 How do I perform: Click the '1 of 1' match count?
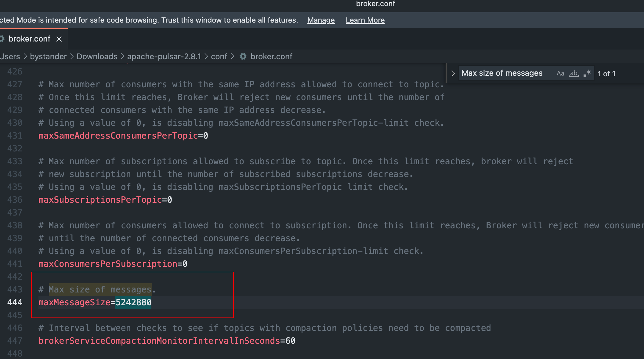tap(606, 74)
